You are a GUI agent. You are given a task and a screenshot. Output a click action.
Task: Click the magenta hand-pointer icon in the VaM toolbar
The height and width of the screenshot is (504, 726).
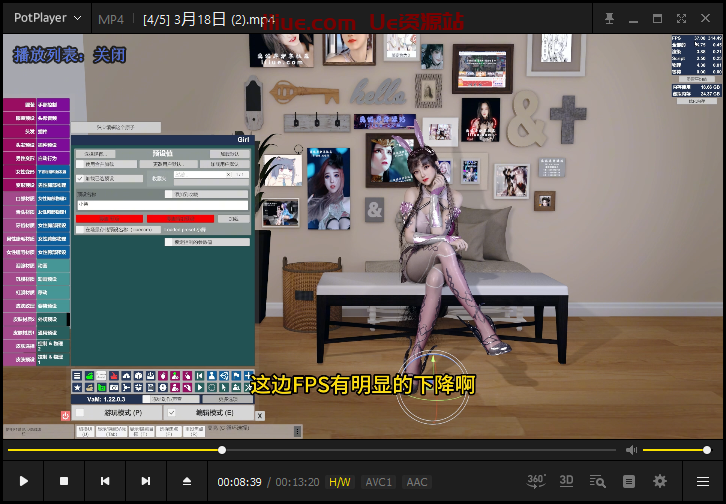coord(188,376)
